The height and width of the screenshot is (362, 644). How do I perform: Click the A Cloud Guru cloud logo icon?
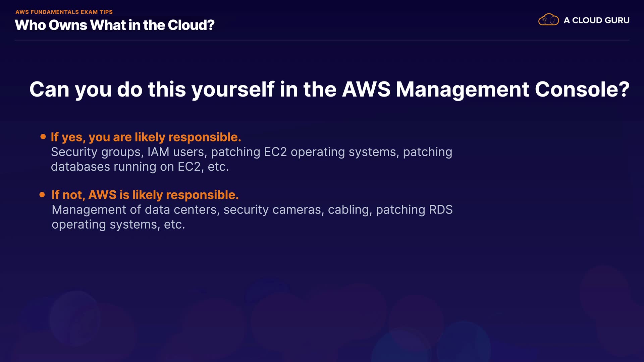(548, 20)
